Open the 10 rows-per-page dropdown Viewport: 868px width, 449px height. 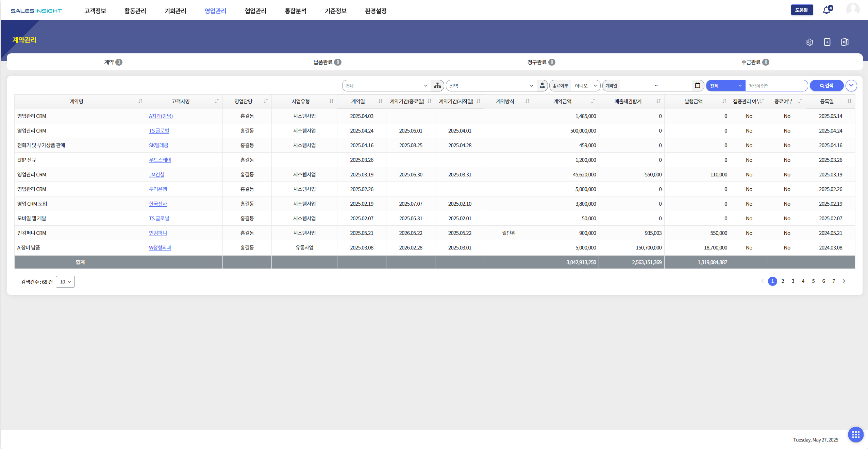tap(65, 282)
